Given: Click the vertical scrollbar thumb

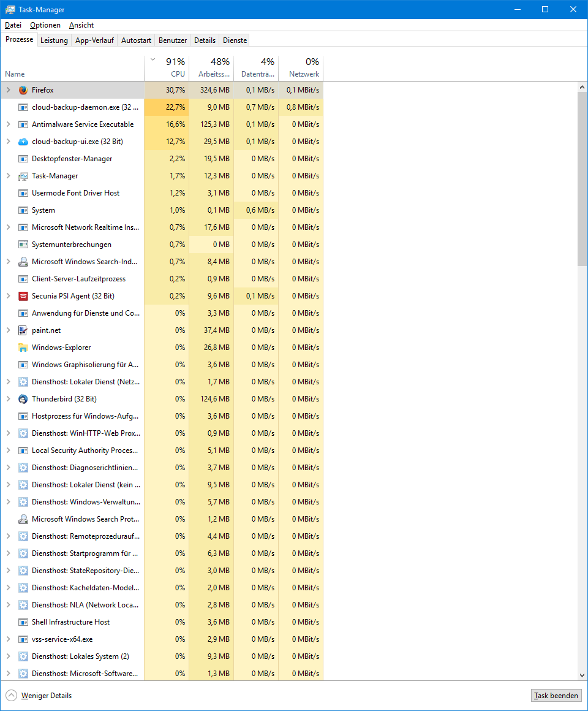Looking at the screenshot, I should 582,178.
